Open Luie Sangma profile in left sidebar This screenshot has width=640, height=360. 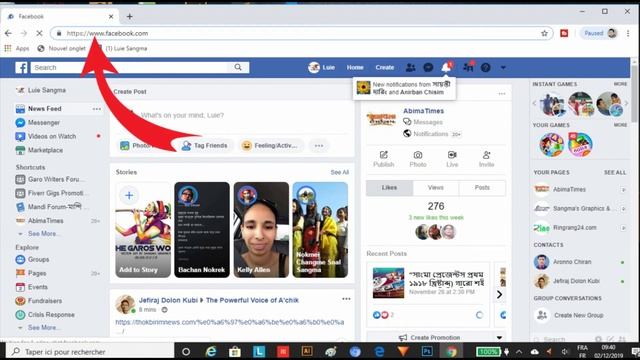click(x=41, y=90)
